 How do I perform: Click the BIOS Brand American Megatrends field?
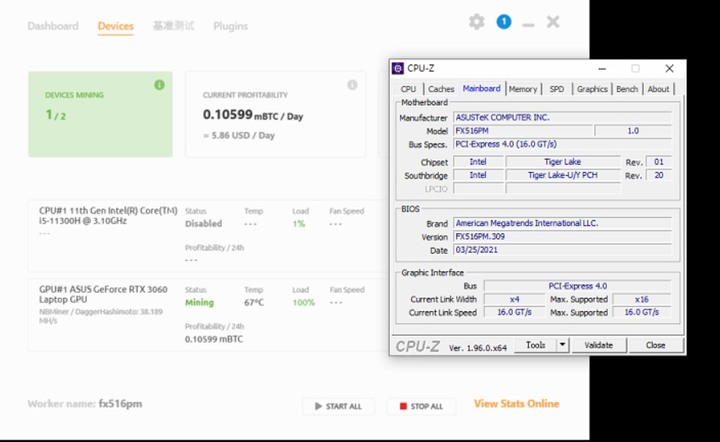pyautogui.click(x=562, y=223)
